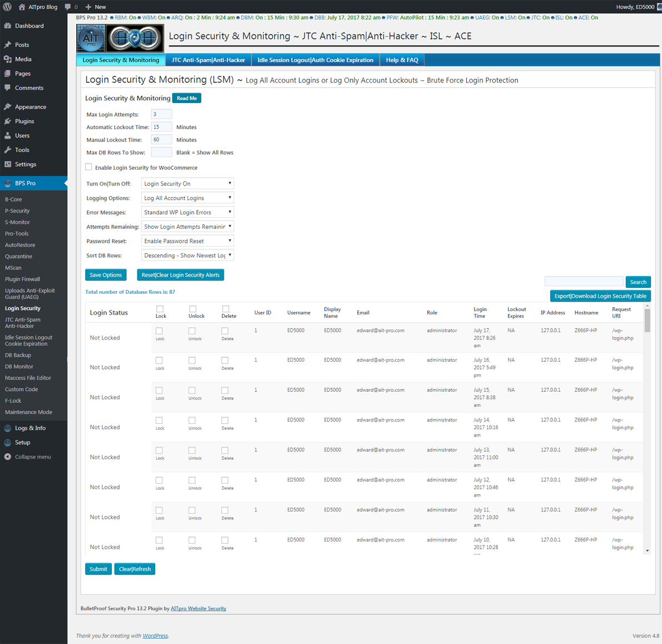Screen dimensions: 662x644
Task: Open the Help & FAQ tab
Action: 402,60
